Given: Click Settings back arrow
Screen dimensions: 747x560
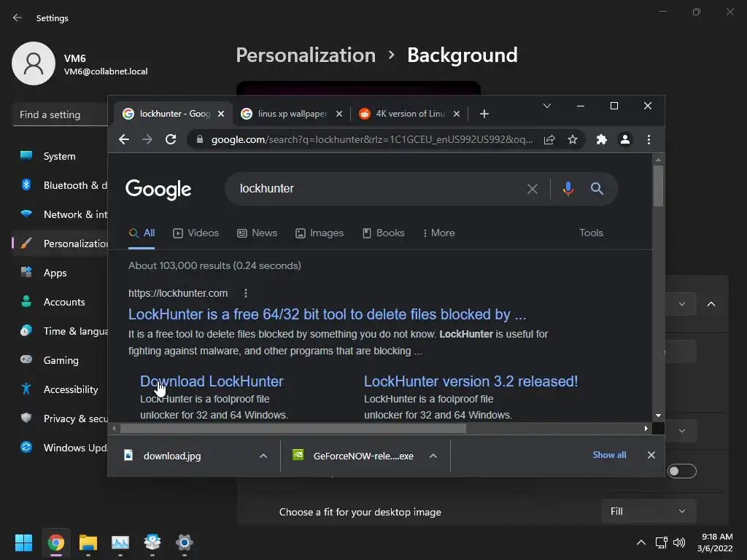Looking at the screenshot, I should pyautogui.click(x=18, y=17).
